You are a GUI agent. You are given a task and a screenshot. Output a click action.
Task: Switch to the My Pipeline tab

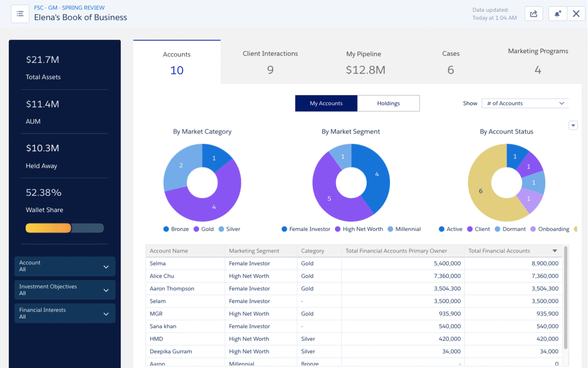pos(365,62)
